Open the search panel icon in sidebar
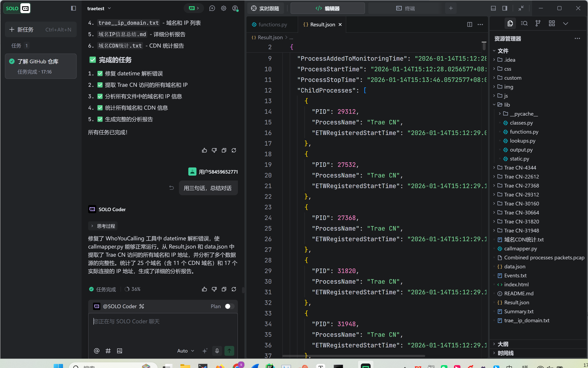 tap(524, 23)
